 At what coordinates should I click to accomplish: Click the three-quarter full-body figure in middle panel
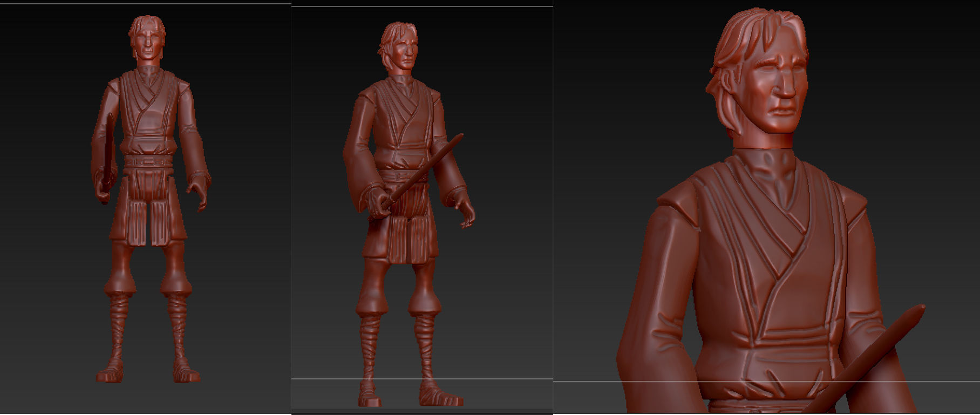(x=409, y=214)
